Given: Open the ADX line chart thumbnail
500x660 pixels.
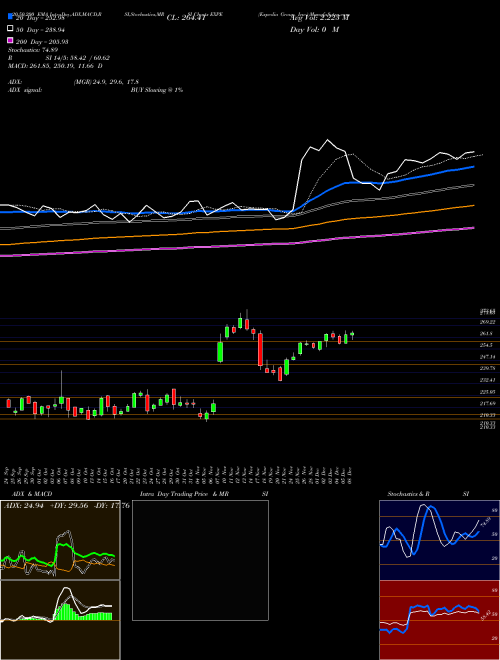Looking at the screenshot, I should (x=60, y=540).
